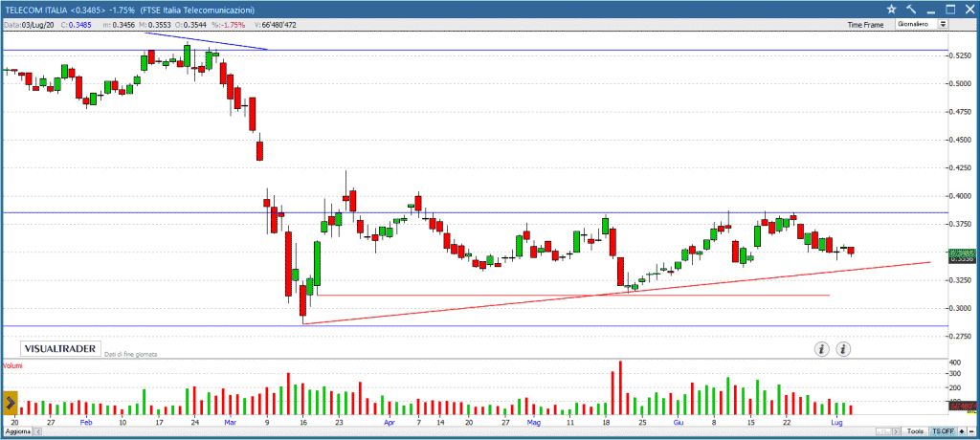The image size is (980, 440).
Task: Click the minimum price m:0.3456 value
Action: click(119, 25)
